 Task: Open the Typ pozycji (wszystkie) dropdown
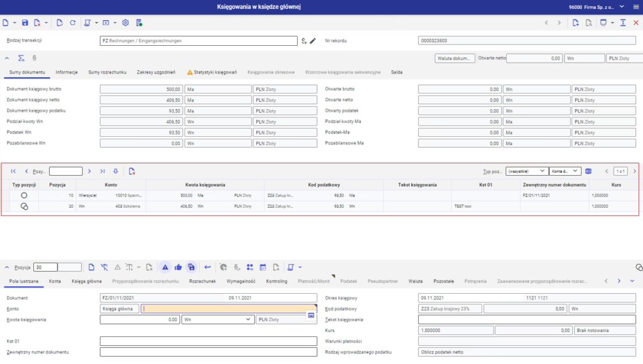pos(526,171)
